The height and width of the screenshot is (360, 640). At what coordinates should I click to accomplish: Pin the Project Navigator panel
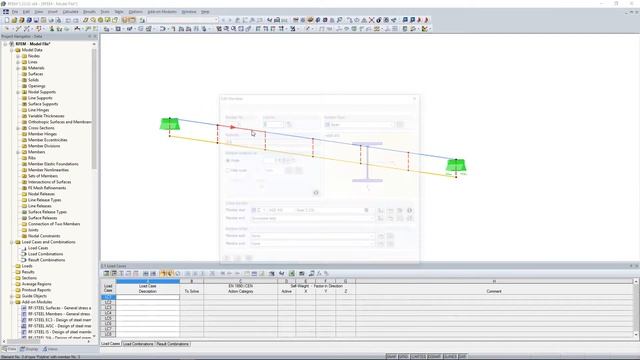pos(90,36)
